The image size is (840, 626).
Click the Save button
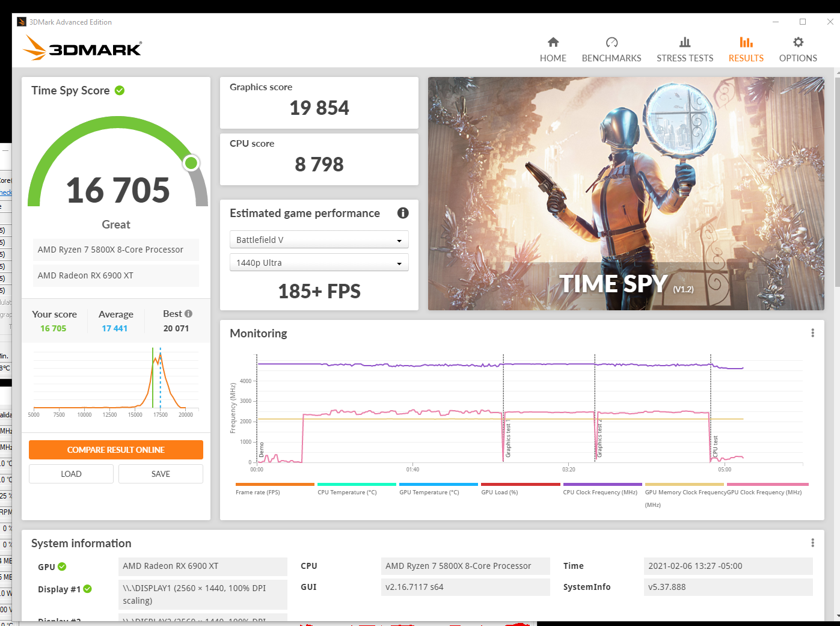tap(161, 474)
